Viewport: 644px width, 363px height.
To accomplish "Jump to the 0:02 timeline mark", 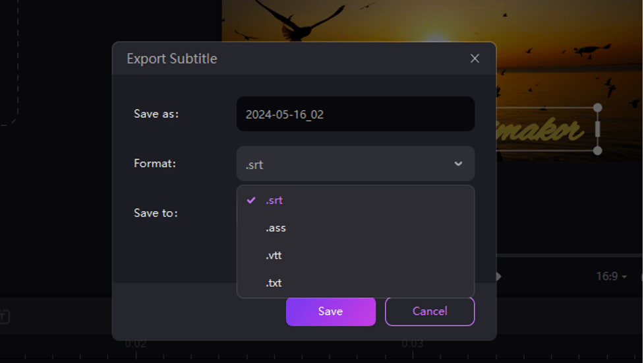I will pyautogui.click(x=136, y=344).
